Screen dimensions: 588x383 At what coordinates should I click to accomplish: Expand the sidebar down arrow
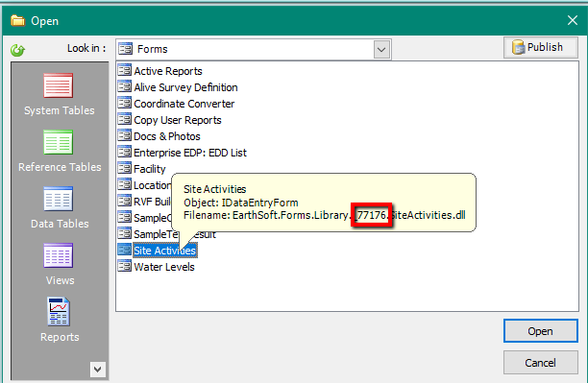coord(97,370)
